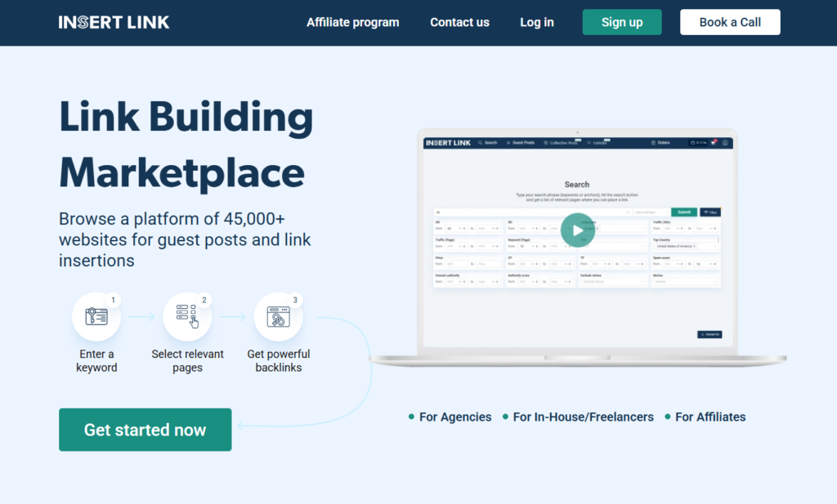The image size is (837, 504).
Task: Click the Select relevant pages step icon
Action: pyautogui.click(x=187, y=317)
